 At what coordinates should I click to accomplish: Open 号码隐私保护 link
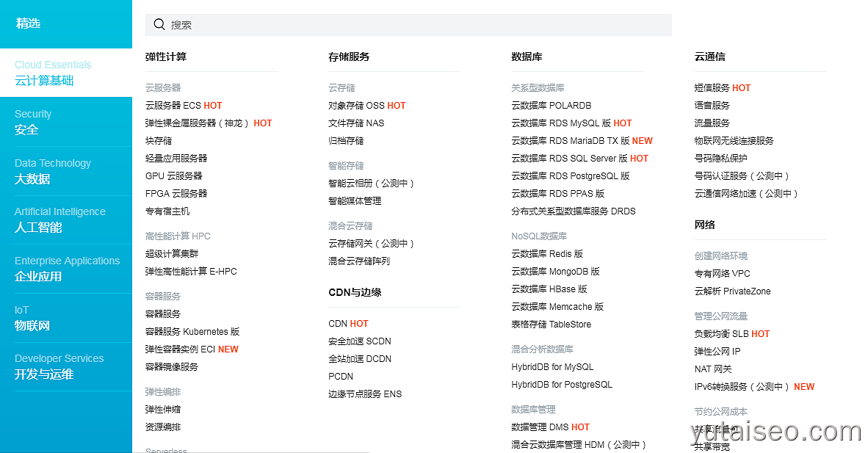[x=720, y=159]
